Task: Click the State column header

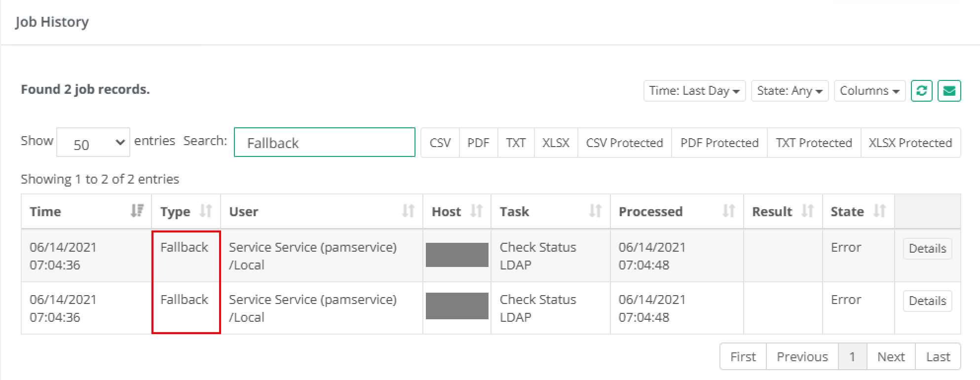Action: (x=859, y=211)
